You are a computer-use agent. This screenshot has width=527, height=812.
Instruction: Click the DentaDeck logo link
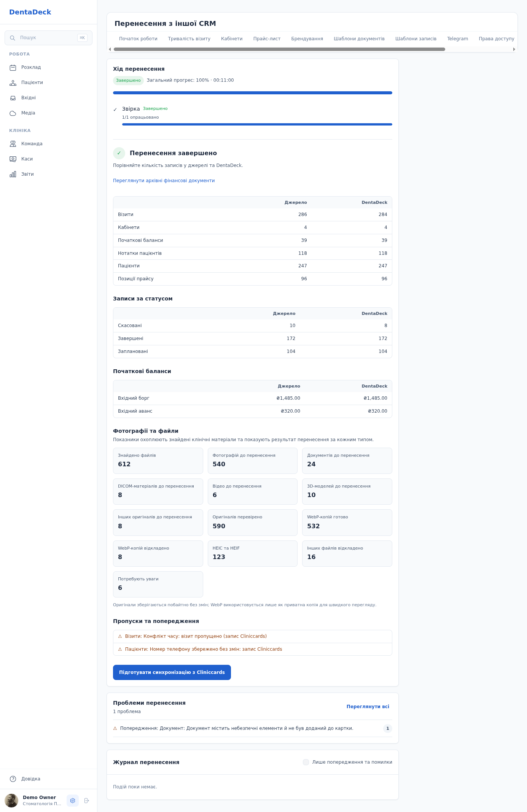(30, 12)
